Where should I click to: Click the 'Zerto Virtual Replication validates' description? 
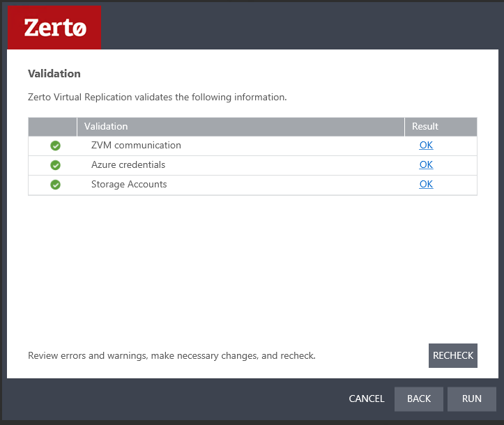click(x=157, y=97)
